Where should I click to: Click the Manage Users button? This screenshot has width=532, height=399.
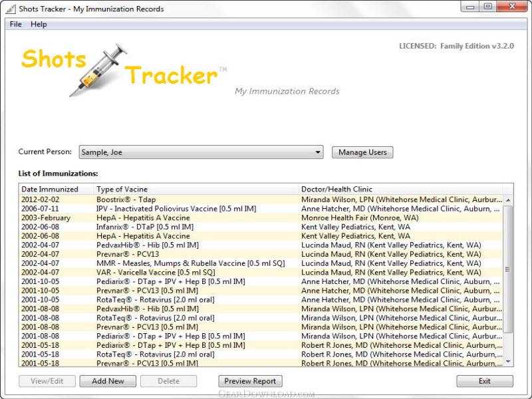point(362,152)
